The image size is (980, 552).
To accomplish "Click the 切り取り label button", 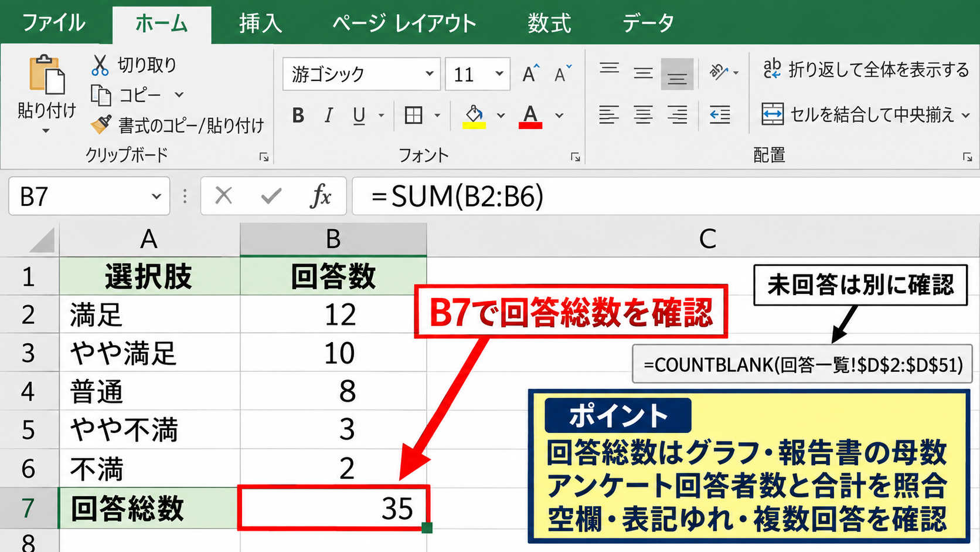I will 147,65.
